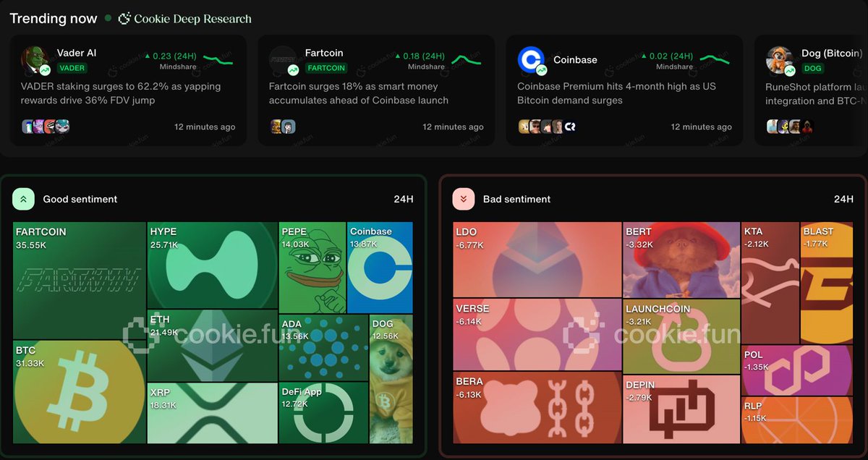
Task: Open the DOG 12.56K heatmap tile
Action: tap(391, 378)
